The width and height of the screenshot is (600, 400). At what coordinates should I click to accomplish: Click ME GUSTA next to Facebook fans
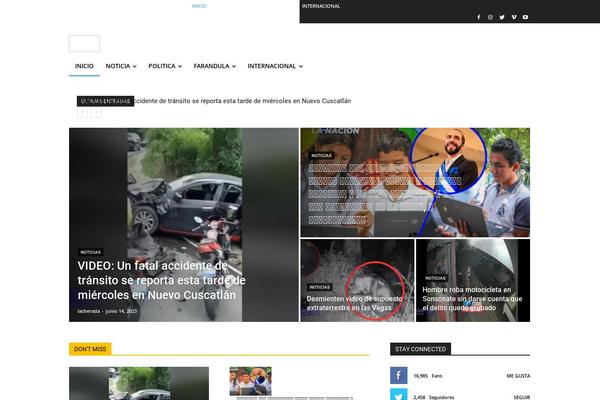coord(517,376)
